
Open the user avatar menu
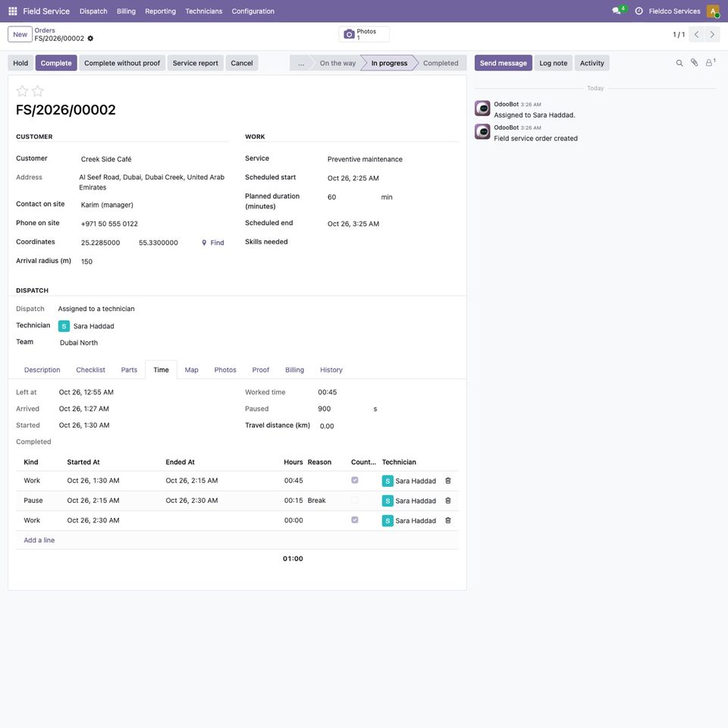[x=713, y=11]
